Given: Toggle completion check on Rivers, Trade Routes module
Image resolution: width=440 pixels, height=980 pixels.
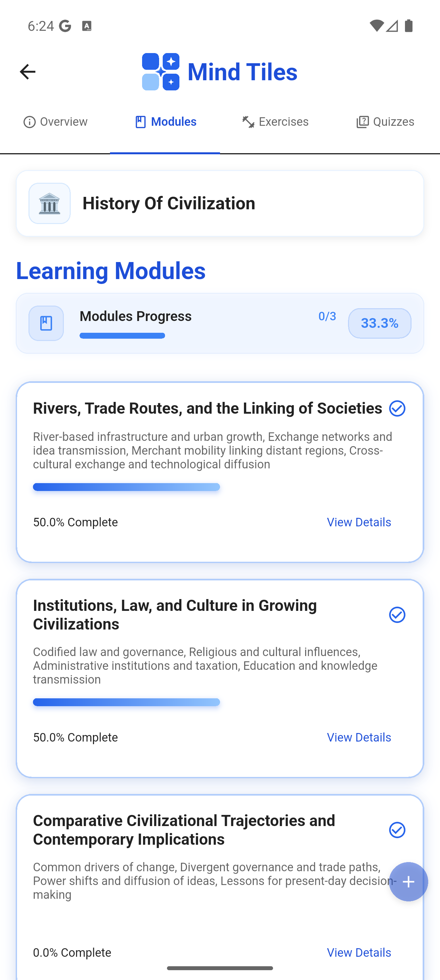Looking at the screenshot, I should [397, 408].
